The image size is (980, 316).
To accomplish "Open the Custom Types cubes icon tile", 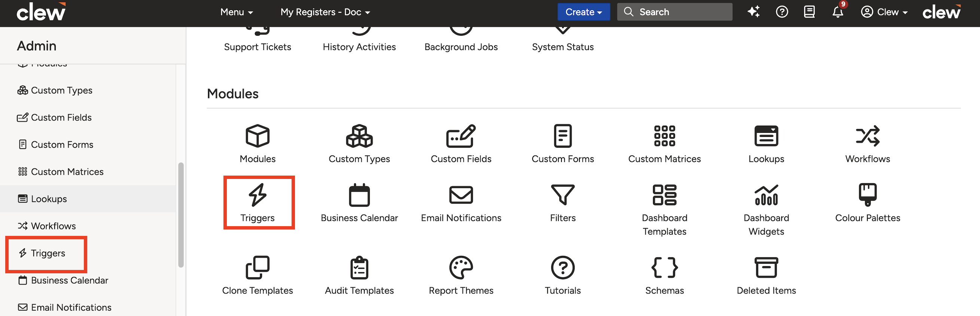I will [x=359, y=136].
